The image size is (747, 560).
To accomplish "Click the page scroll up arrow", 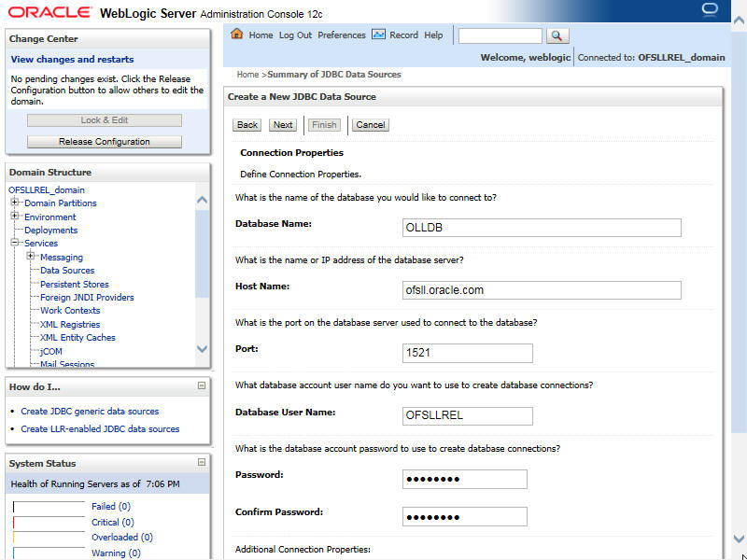I will pos(739,21).
